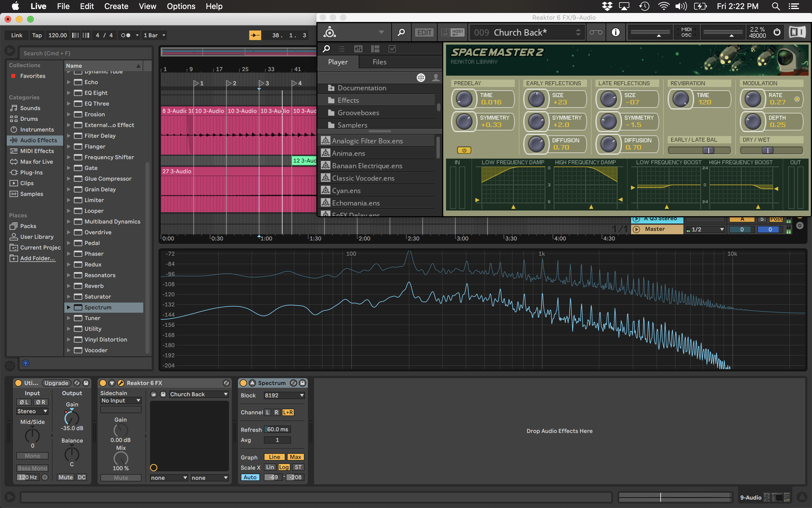The image size is (812, 508).
Task: Click Spectrum device hot-swap icon
Action: 294,383
